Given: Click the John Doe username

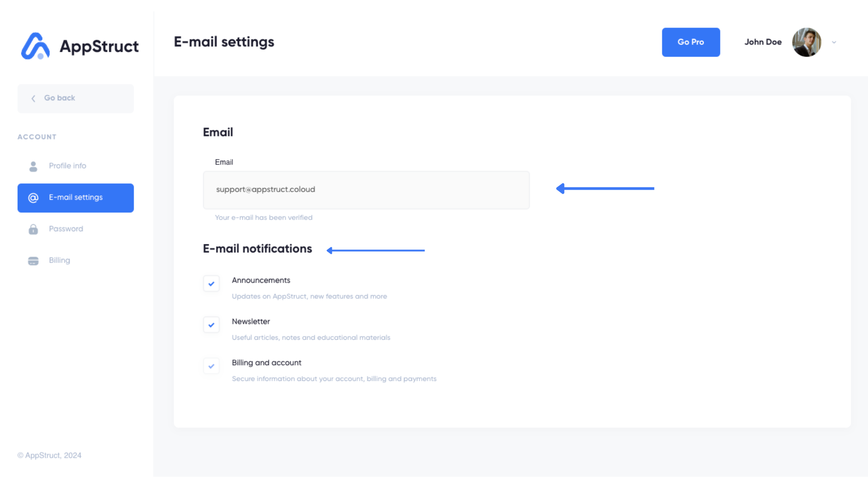Looking at the screenshot, I should click(x=763, y=42).
